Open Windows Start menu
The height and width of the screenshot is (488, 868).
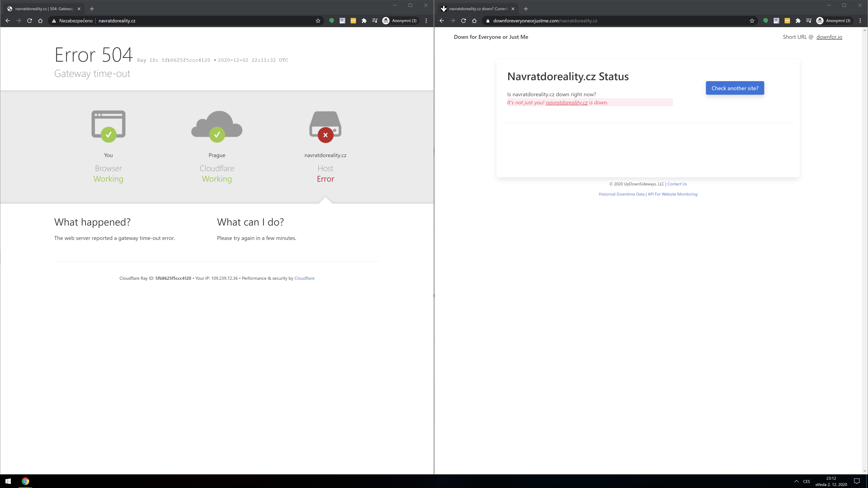(8, 481)
